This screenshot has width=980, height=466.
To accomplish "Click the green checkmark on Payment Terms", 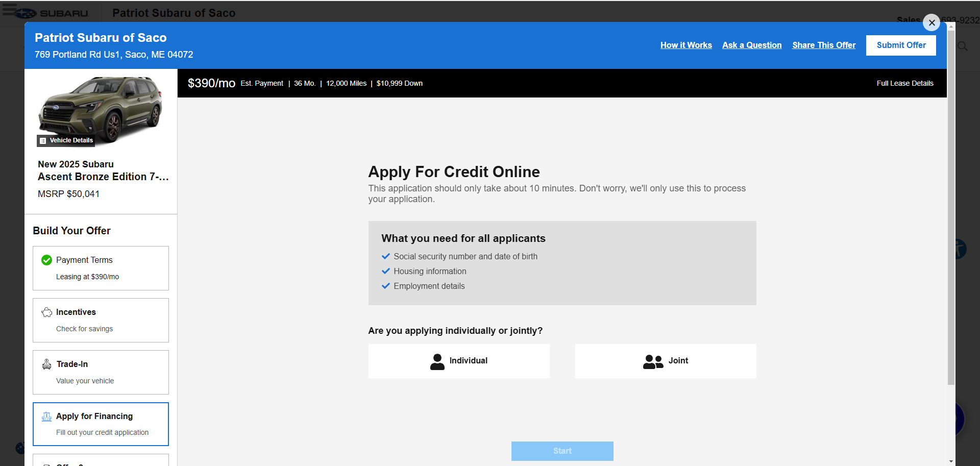I will pyautogui.click(x=46, y=260).
